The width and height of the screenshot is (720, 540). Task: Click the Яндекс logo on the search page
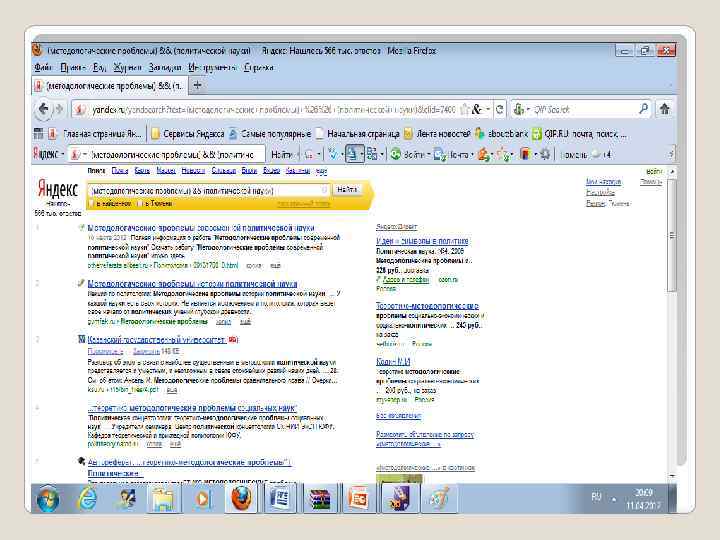[58, 189]
